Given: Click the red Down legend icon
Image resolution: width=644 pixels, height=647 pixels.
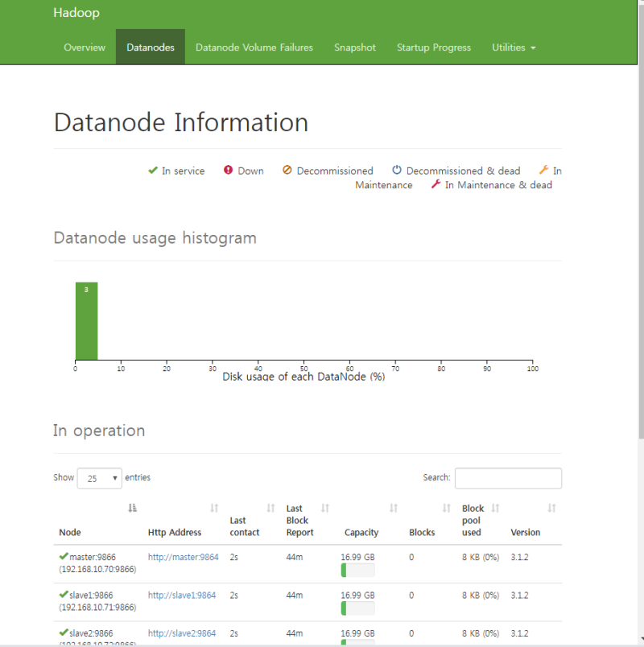Looking at the screenshot, I should click(228, 170).
